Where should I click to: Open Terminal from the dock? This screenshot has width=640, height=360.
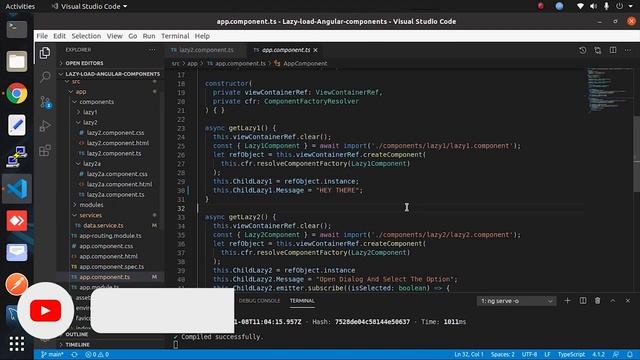click(17, 29)
